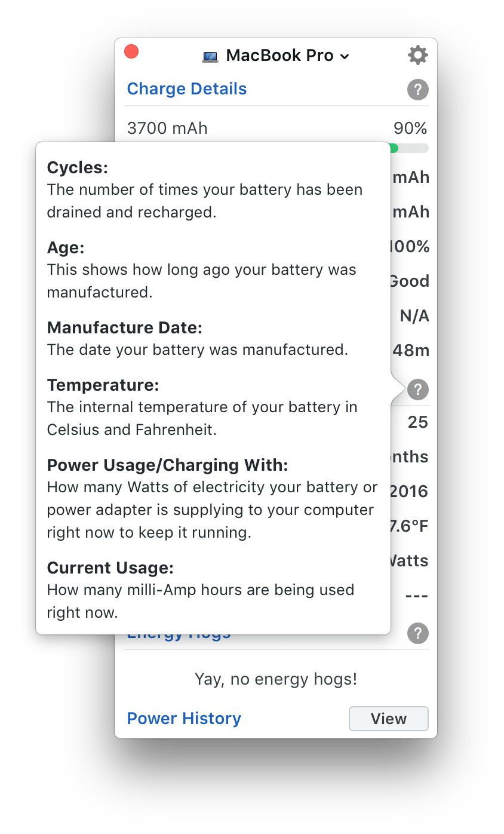Open the Energy Hogs section header
This screenshot has height=834, width=504.
tap(179, 632)
